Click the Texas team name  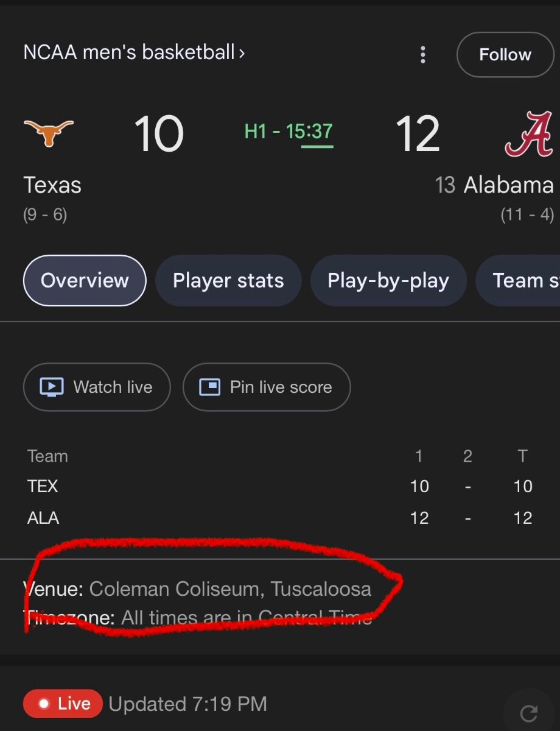[52, 185]
